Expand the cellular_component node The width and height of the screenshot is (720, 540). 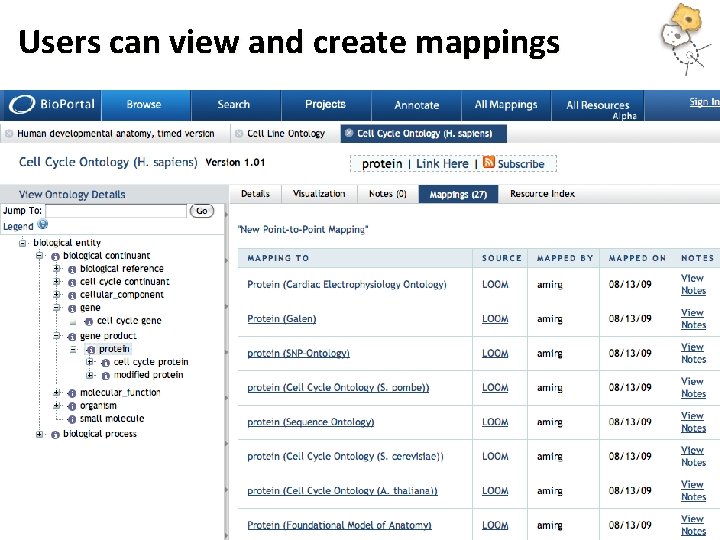pos(56,294)
